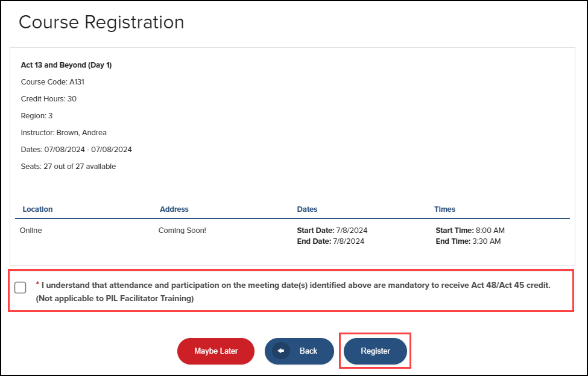Click the Maybe Later button
588x376 pixels.
pyautogui.click(x=215, y=351)
